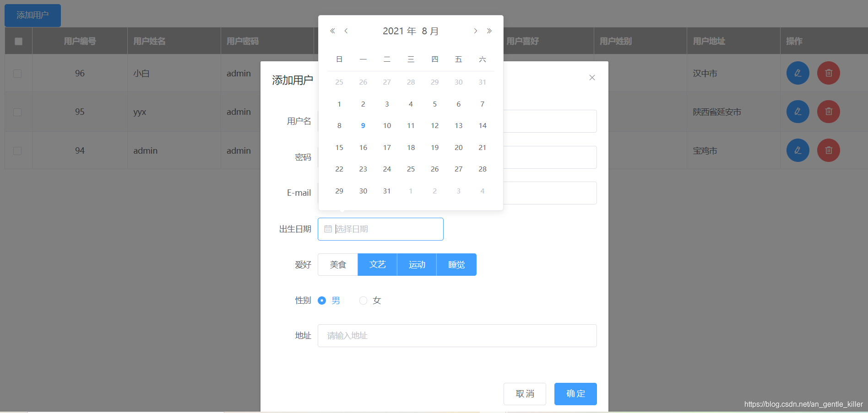Click the name cell yyx
The image size is (868, 413).
140,112
